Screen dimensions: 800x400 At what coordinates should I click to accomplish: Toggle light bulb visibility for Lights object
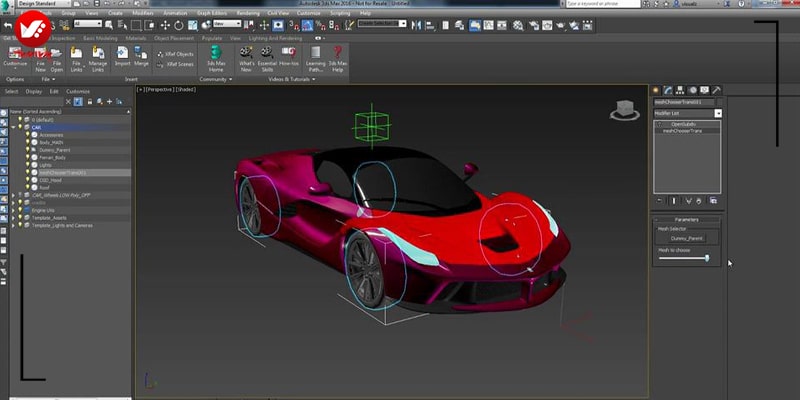coord(28,165)
